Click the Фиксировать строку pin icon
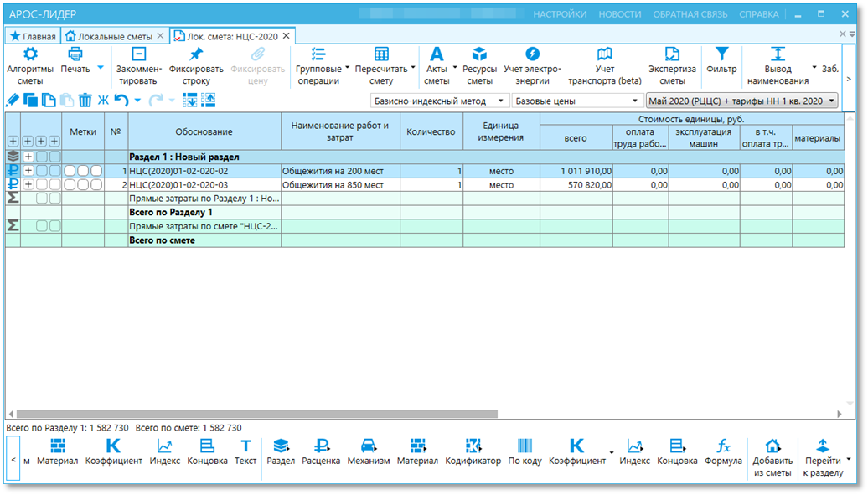 point(196,54)
